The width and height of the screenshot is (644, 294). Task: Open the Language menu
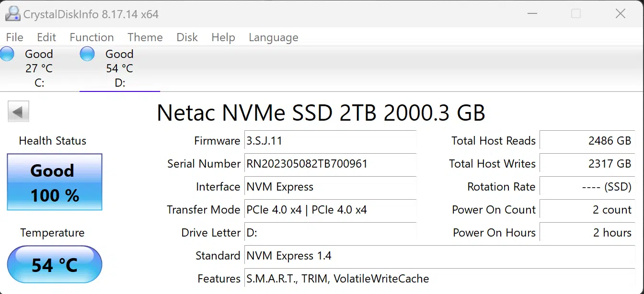click(x=274, y=37)
